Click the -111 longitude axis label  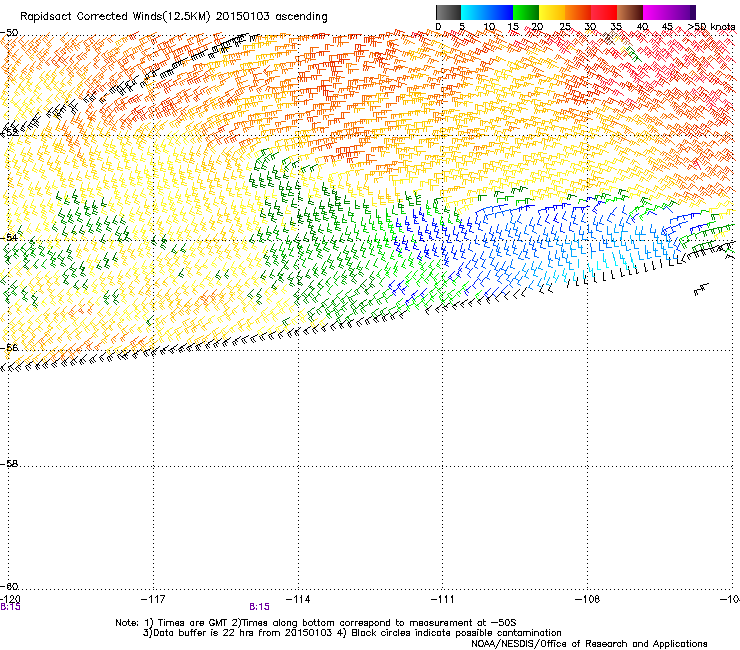pos(443,599)
